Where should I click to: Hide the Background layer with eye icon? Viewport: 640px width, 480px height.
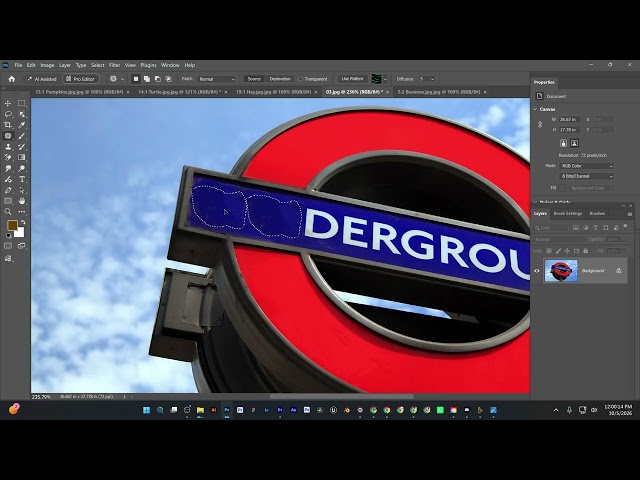click(537, 271)
